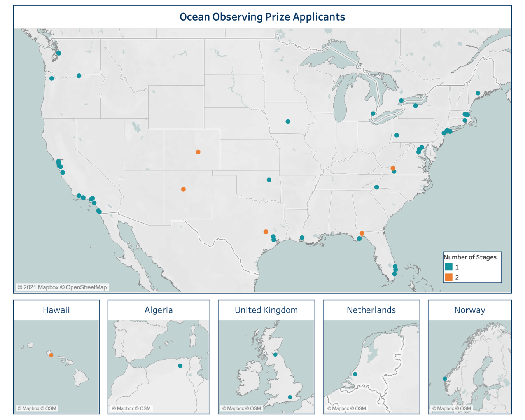Image resolution: width=525 pixels, height=420 pixels.
Task: Click the teal dot on the Norway map
Action: 445,379
